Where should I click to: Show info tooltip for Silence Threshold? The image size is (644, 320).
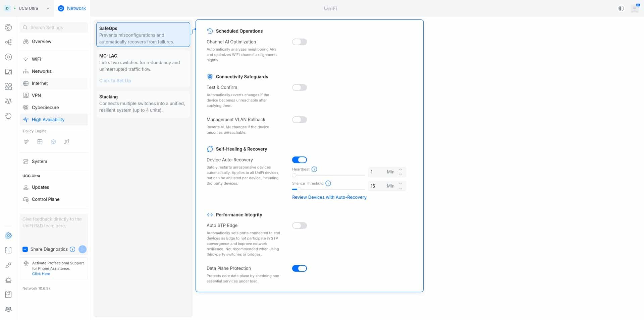click(x=328, y=183)
